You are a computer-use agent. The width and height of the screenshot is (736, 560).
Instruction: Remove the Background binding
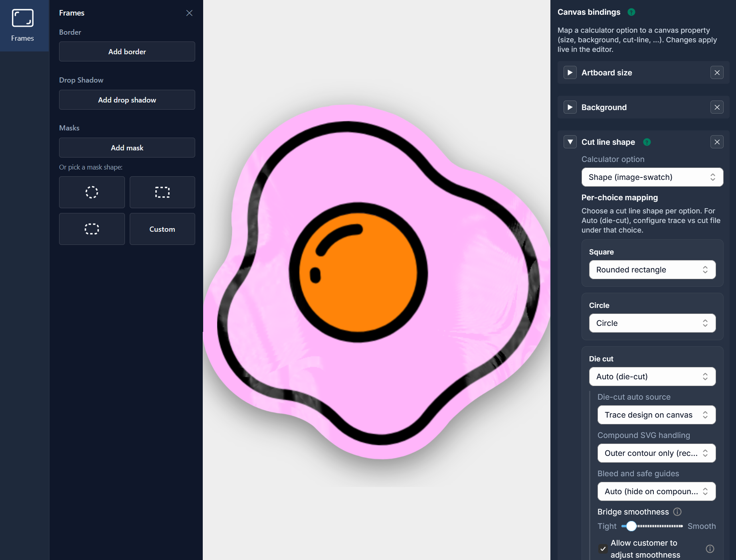[x=717, y=107]
